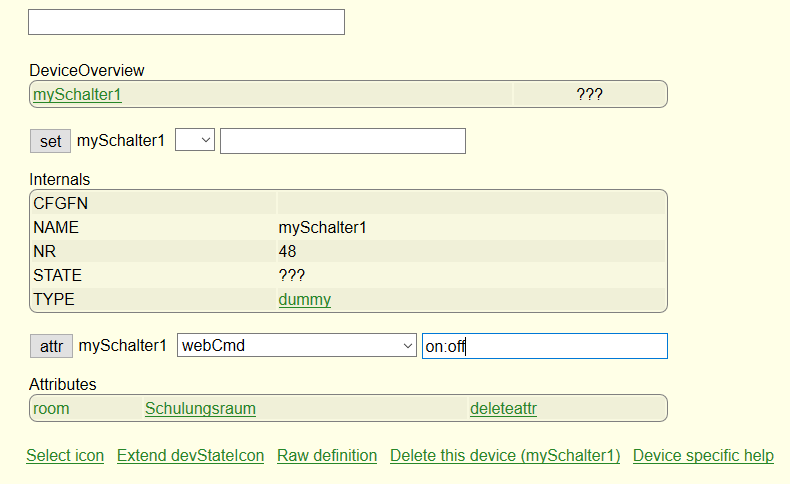This screenshot has width=790, height=484.
Task: Open the Raw definition link
Action: point(327,455)
